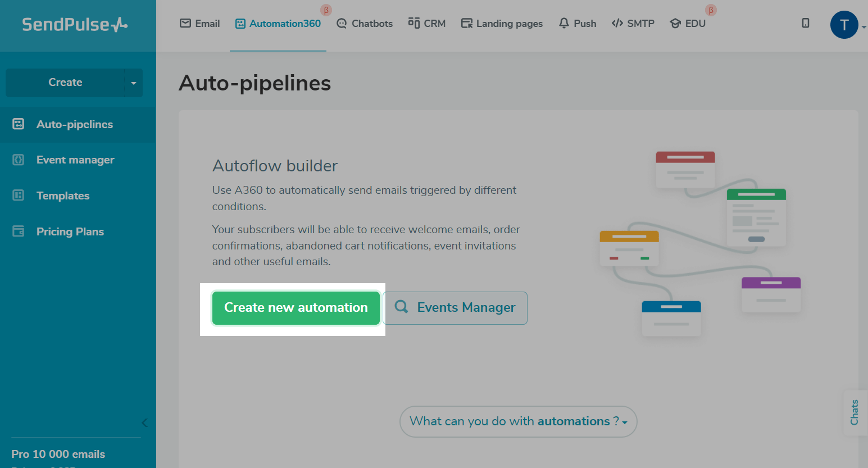Expand the Create button dropdown arrow

point(133,83)
